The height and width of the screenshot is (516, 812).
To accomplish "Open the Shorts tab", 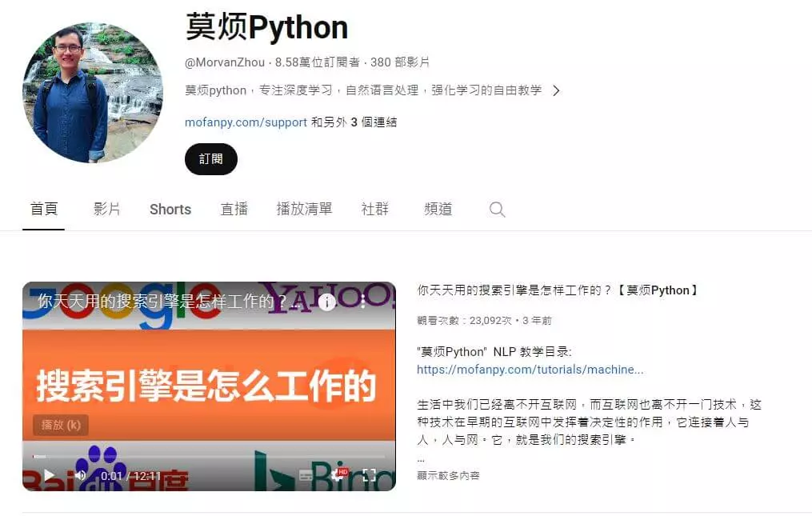I will click(170, 210).
